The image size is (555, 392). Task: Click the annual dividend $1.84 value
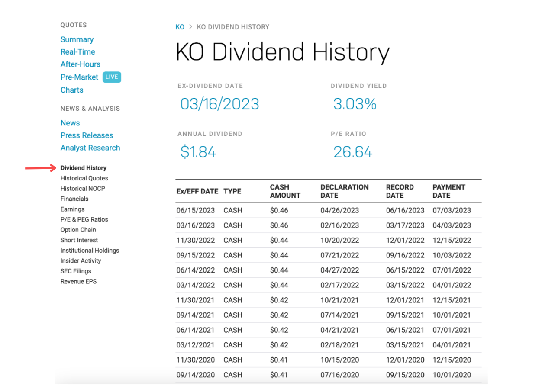point(198,152)
